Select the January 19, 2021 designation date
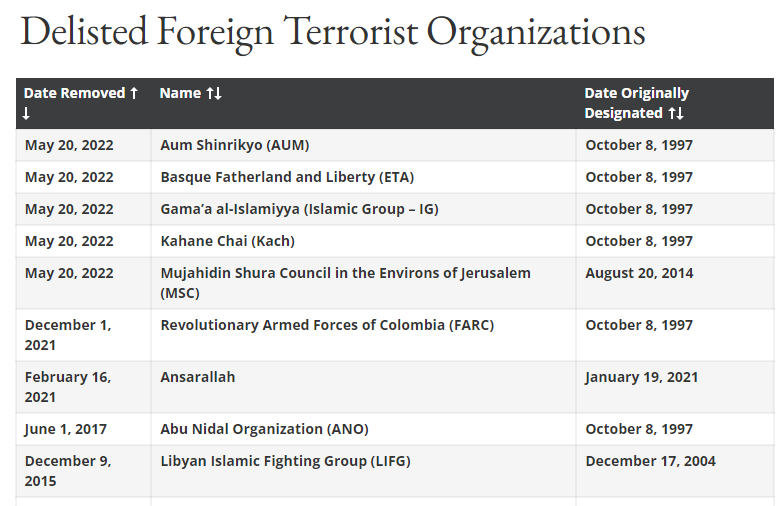 [642, 377]
